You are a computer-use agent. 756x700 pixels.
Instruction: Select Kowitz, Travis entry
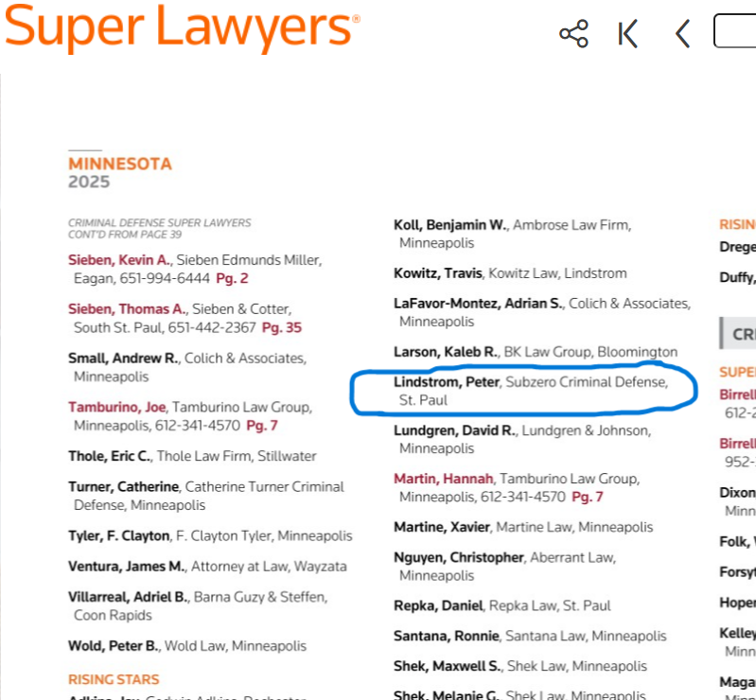pos(510,273)
